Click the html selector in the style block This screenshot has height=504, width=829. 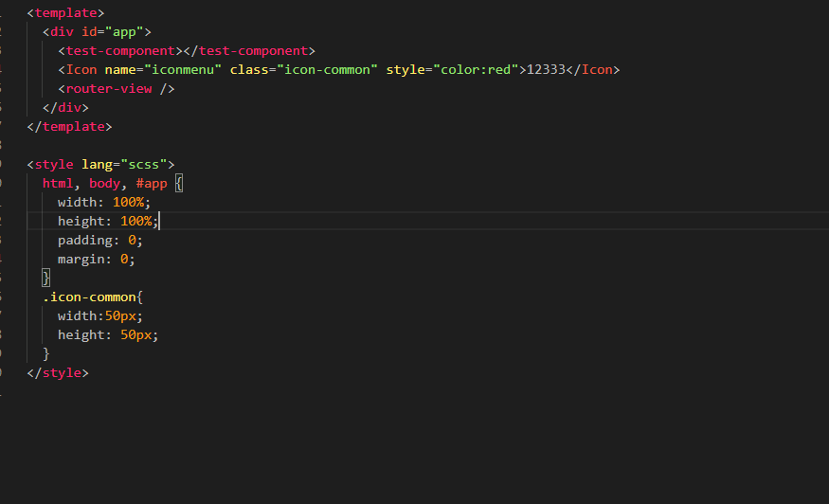pos(59,184)
